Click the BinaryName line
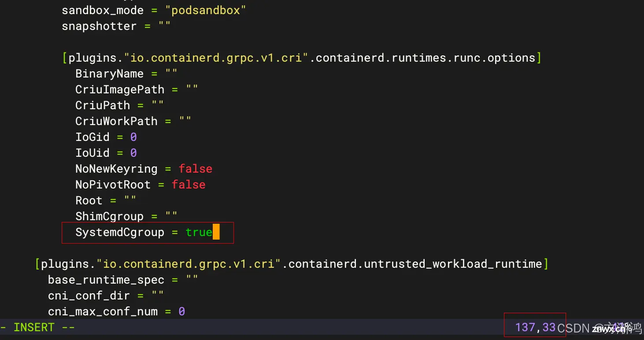 (x=126, y=74)
